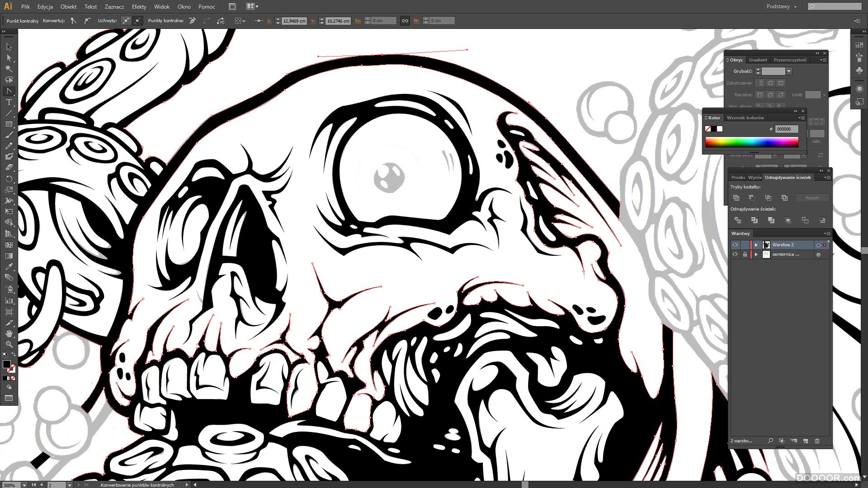Toggle show handles for selected anchors
The height and width of the screenshot is (488, 868).
[126, 21]
